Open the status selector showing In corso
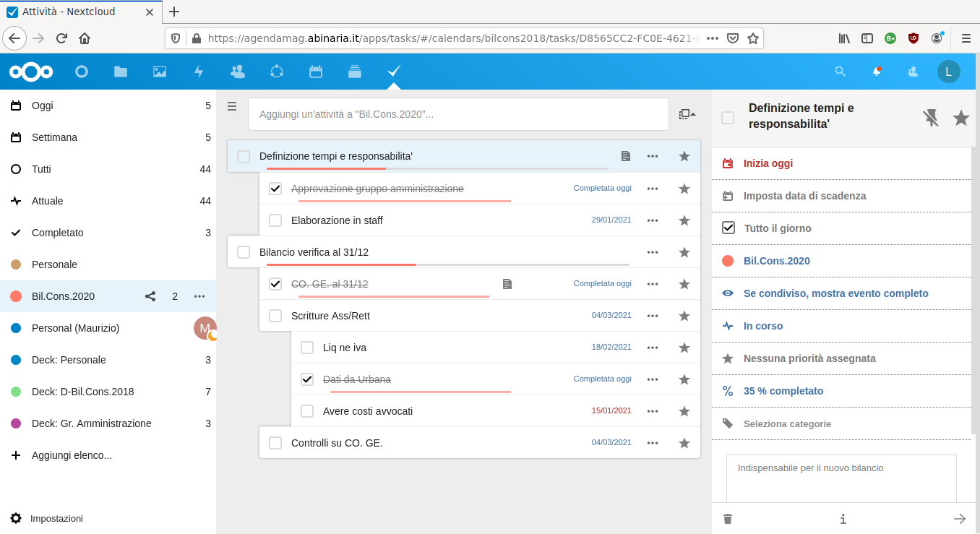This screenshot has height=534, width=980. coord(841,326)
